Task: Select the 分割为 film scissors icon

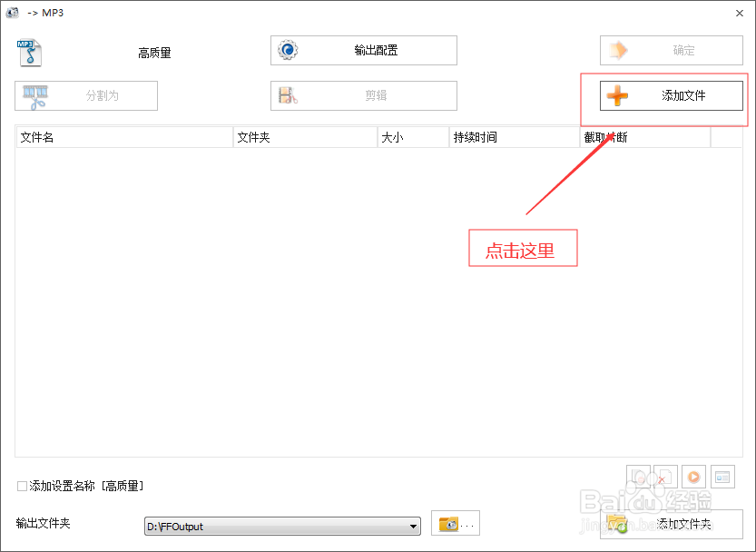Action: 34,95
